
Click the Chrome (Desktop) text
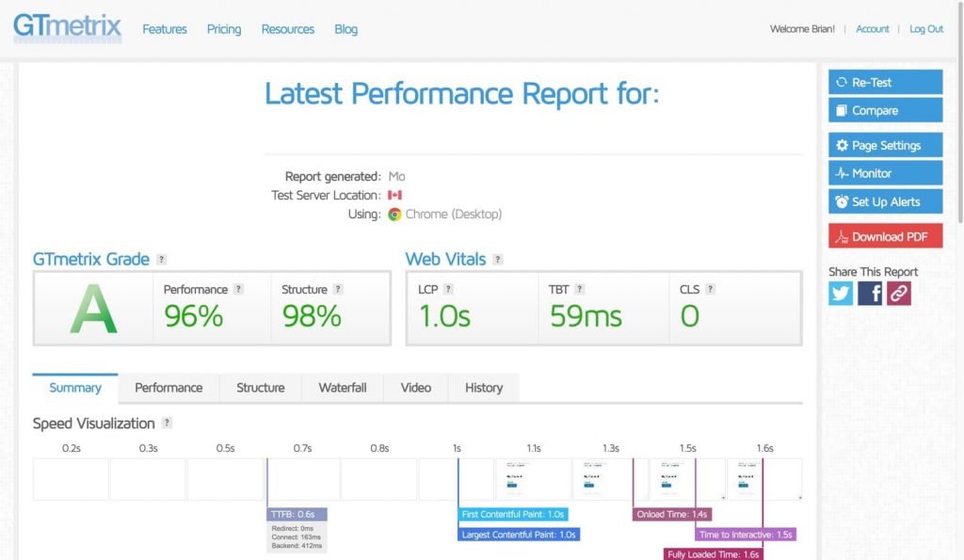click(454, 214)
